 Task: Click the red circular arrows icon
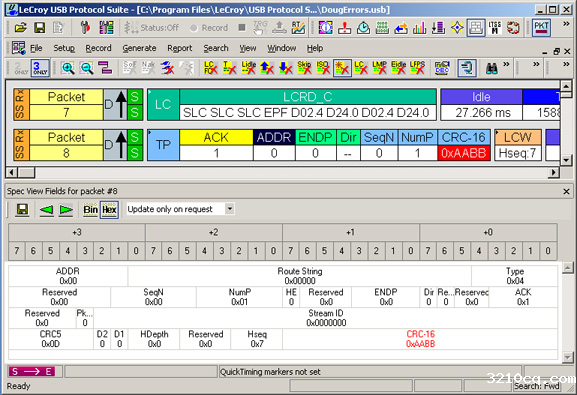click(x=513, y=28)
